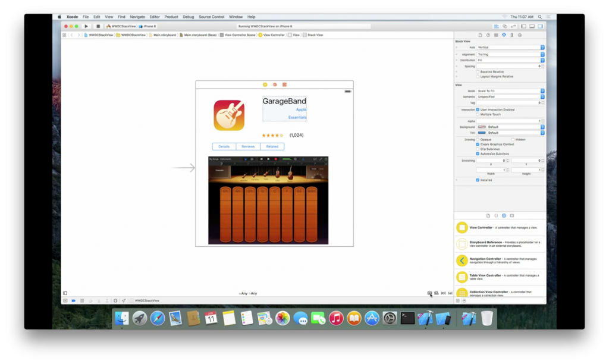Open the Mode dropdown Scale To Fill
This screenshot has height=364, width=609.
pyautogui.click(x=510, y=91)
